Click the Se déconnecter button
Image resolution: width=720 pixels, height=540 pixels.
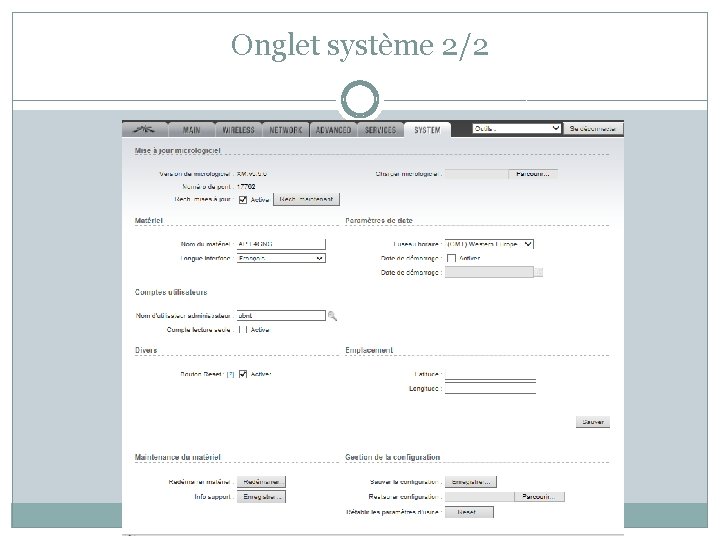coord(593,129)
